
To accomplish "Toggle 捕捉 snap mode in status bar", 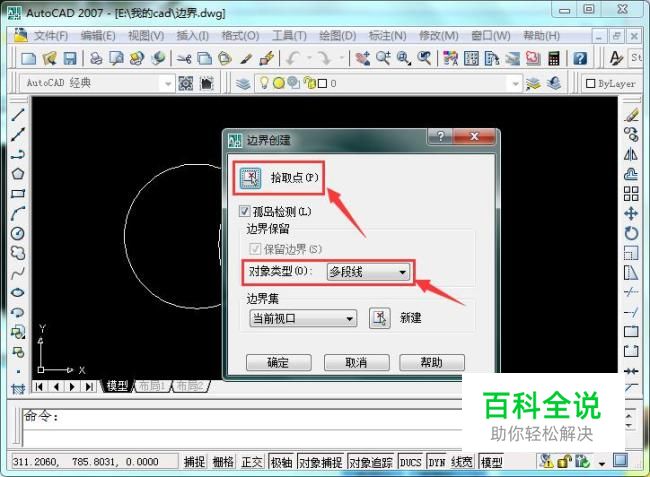I will click(x=194, y=462).
